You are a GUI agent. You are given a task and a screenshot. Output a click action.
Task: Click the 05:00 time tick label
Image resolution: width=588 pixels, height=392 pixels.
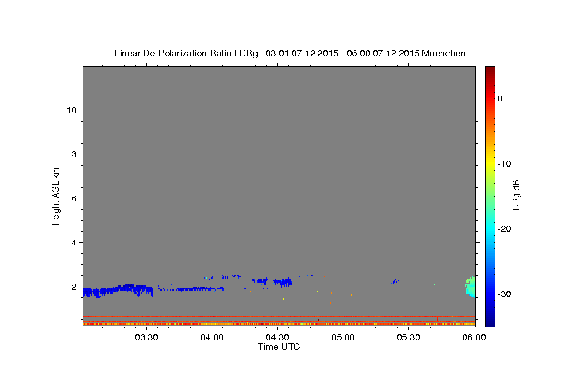click(343, 337)
